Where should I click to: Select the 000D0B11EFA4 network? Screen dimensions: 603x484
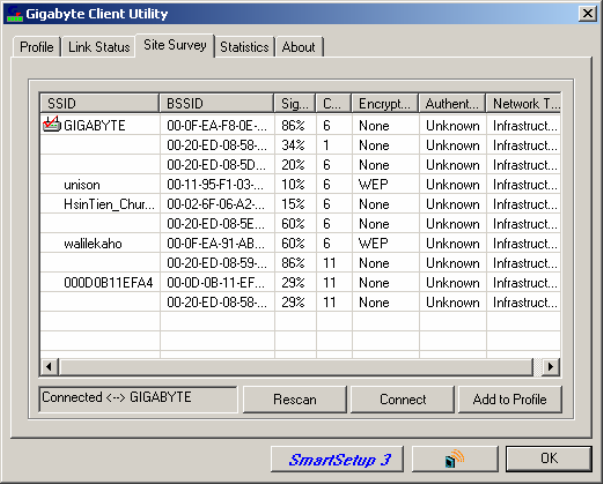(x=108, y=283)
